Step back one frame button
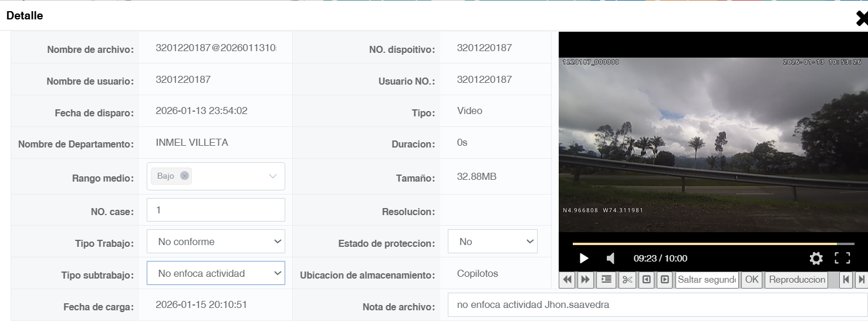This screenshot has height=325, width=868. 646,280
